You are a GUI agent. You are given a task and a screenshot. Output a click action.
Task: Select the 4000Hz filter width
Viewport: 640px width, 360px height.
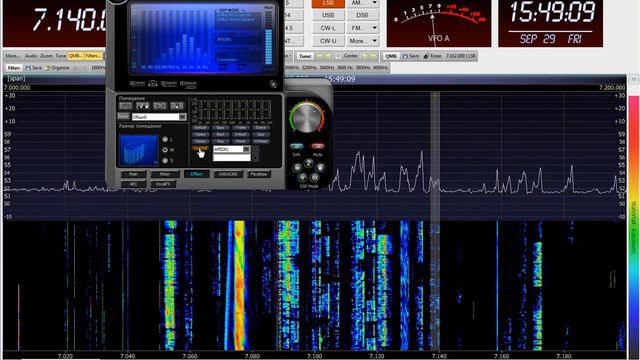click(380, 68)
